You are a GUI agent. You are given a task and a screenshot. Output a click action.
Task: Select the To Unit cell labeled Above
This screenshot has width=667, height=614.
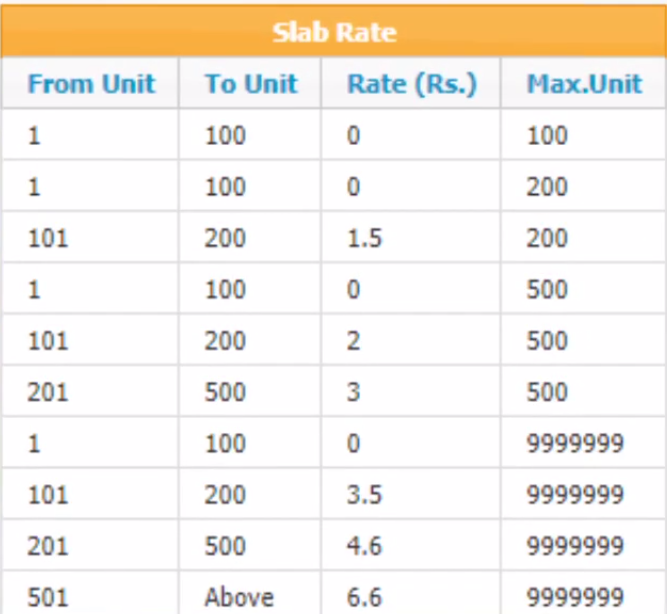click(x=250, y=594)
